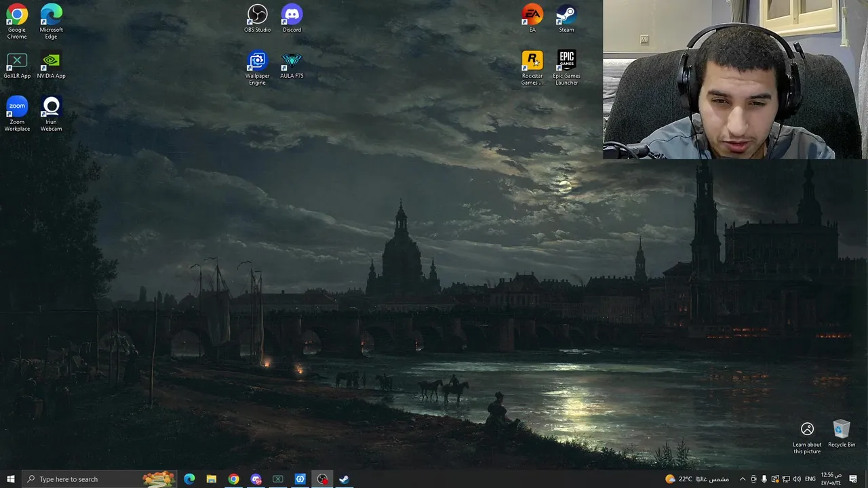This screenshot has width=868, height=488.
Task: Show hidden system tray icons
Action: (x=743, y=479)
